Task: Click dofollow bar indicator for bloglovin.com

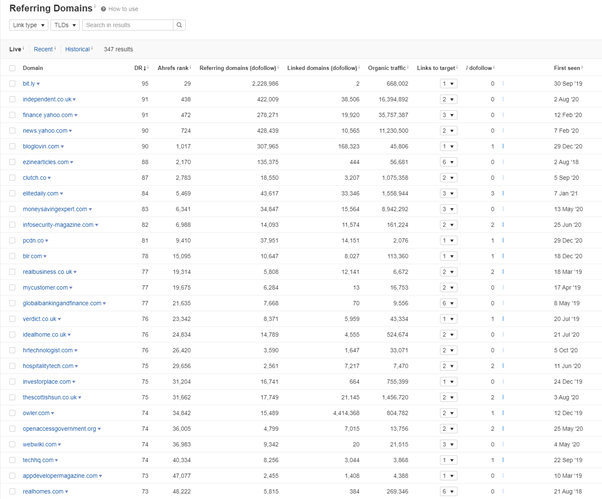Action: (503, 146)
